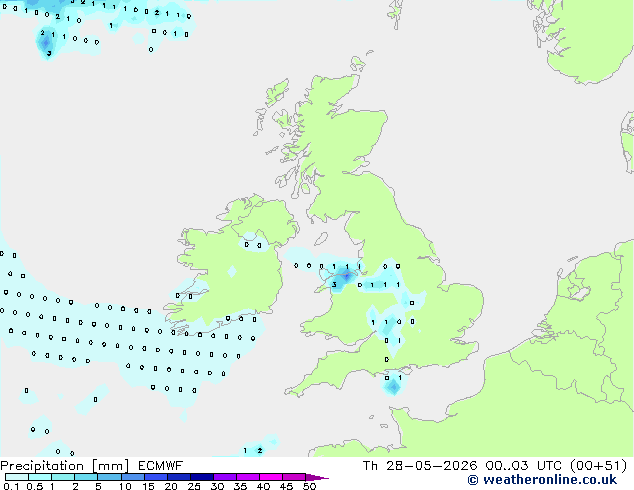
Task: Click the legend tick label '50'
Action: pos(309,486)
